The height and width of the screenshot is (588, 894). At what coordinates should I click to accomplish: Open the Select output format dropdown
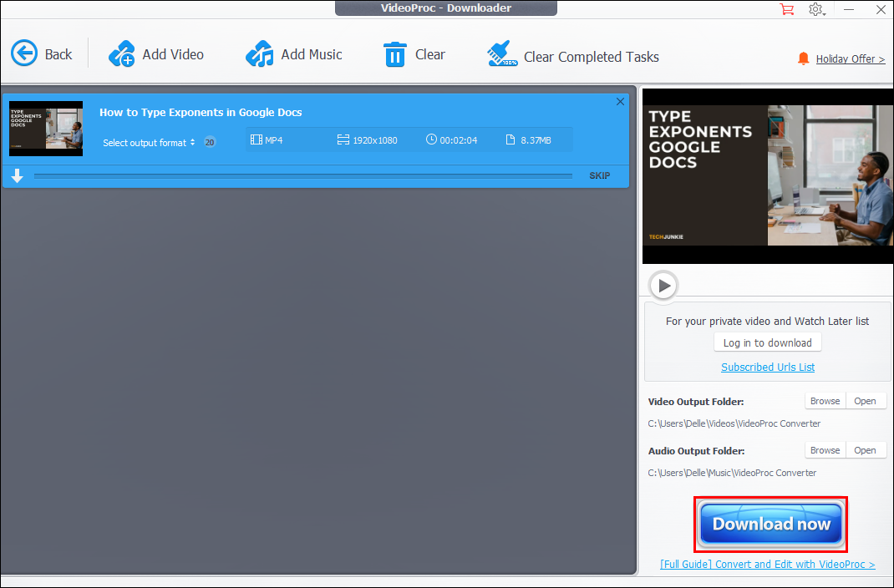pos(149,143)
